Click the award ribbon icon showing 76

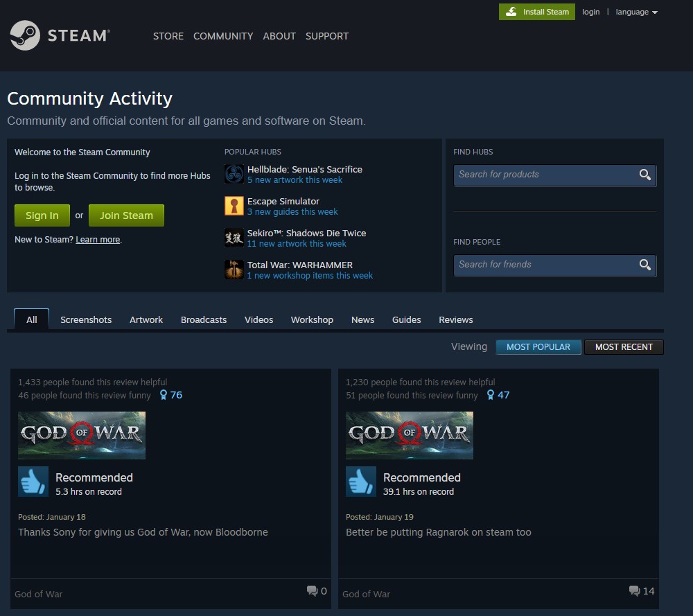tap(164, 394)
